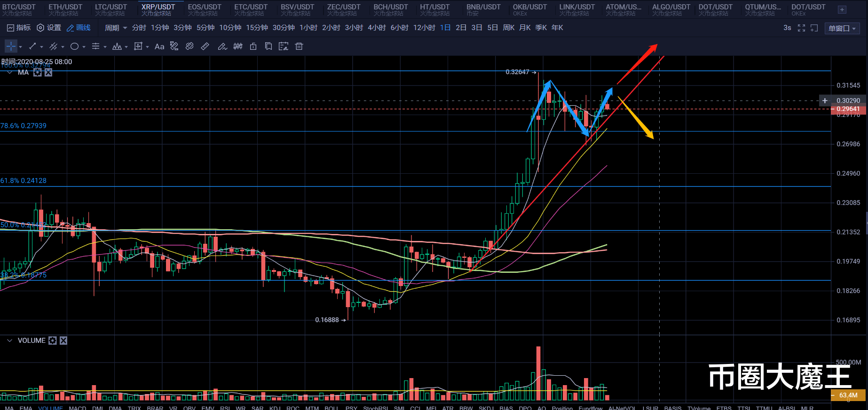
Task: Click the edit drawing template icon
Action: (284, 46)
